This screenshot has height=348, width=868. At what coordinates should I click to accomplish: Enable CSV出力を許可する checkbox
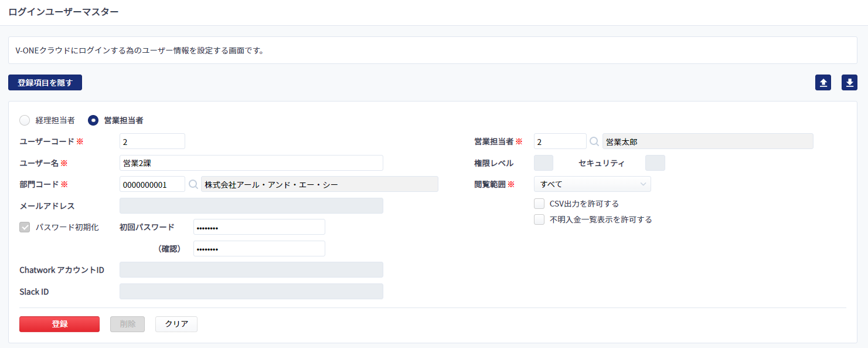tap(539, 204)
